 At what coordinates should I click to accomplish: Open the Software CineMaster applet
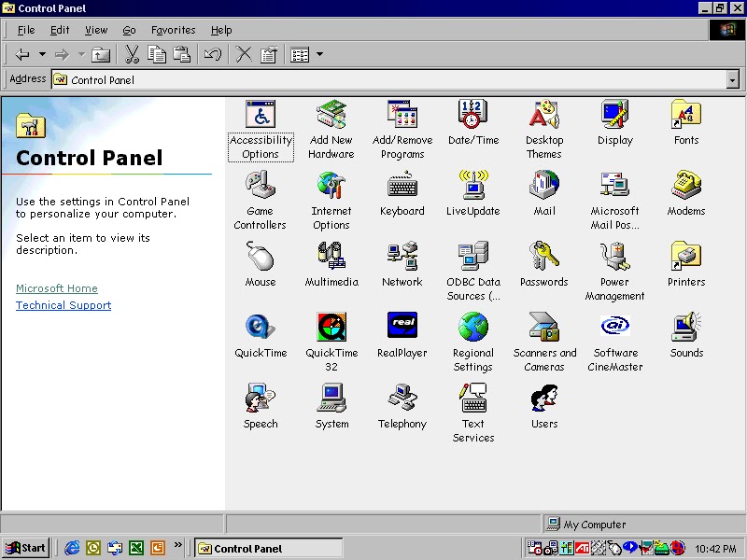pos(614,326)
